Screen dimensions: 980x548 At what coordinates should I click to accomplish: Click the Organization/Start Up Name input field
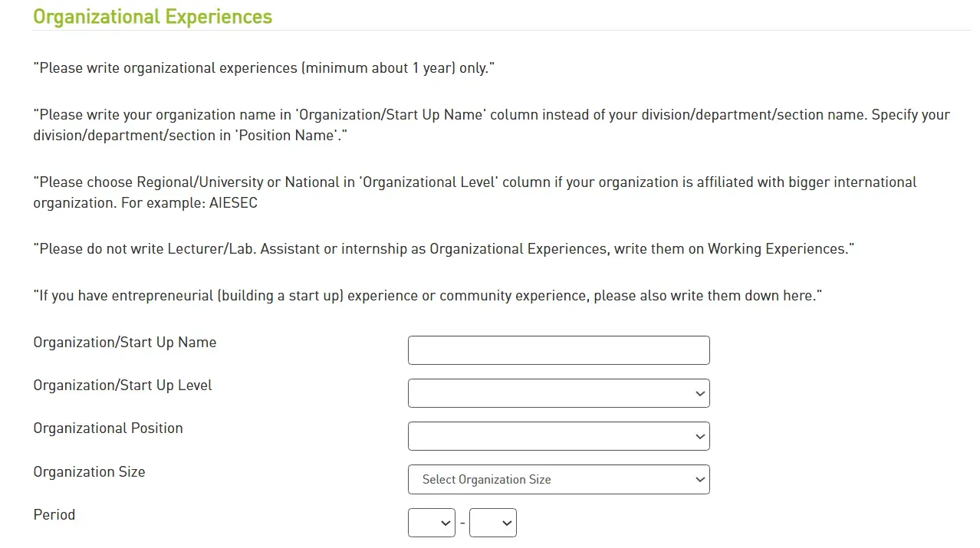(558, 349)
